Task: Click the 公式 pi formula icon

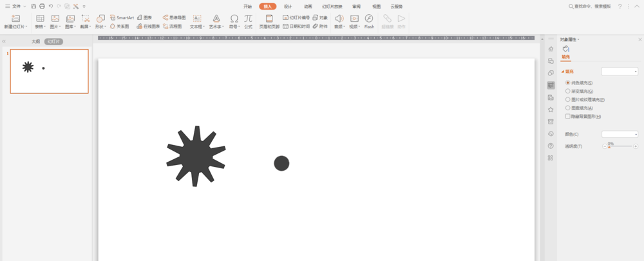Action: coord(248,19)
